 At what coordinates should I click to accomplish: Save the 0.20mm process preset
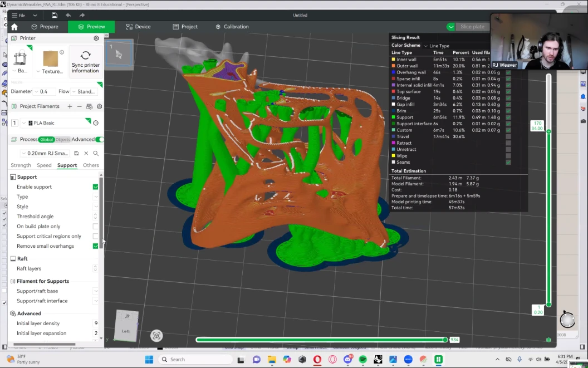point(76,154)
